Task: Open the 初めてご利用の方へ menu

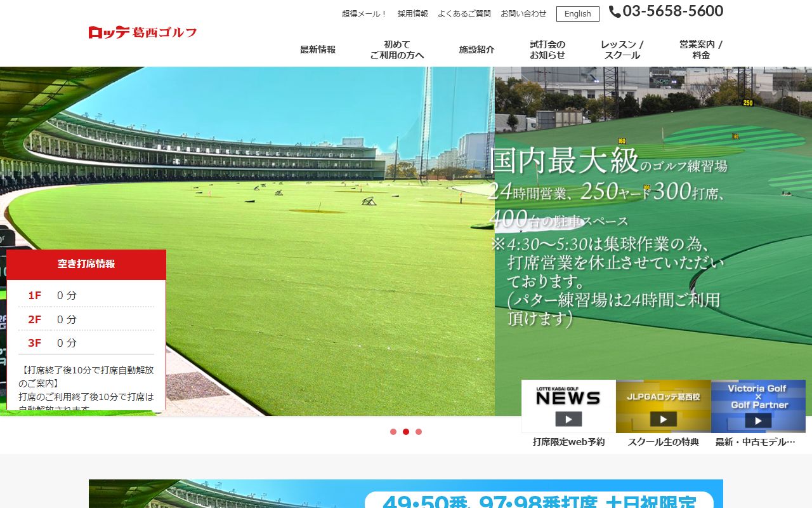Action: [397, 50]
